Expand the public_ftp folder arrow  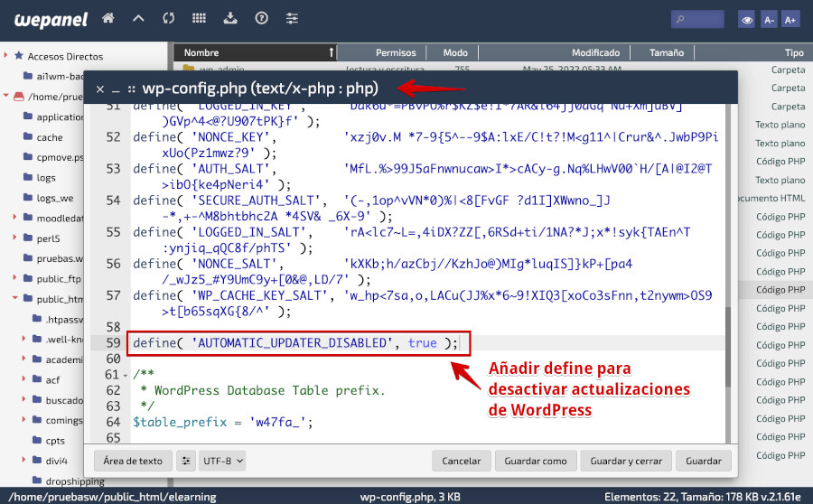15,277
